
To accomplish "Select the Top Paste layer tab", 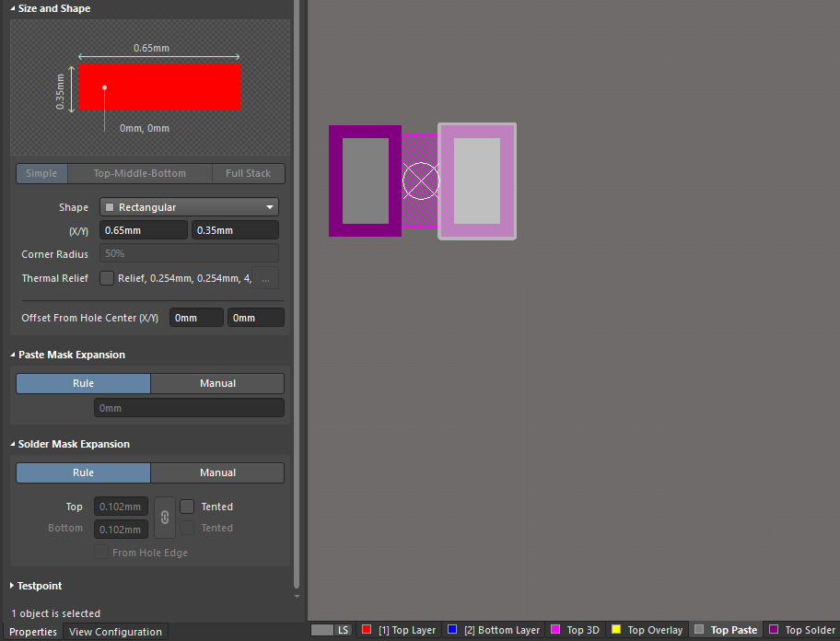I will [733, 630].
